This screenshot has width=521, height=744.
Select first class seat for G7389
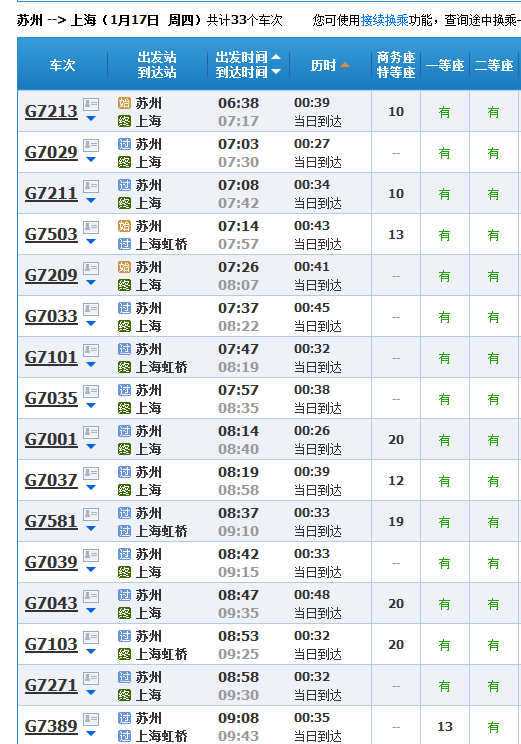[x=445, y=726]
